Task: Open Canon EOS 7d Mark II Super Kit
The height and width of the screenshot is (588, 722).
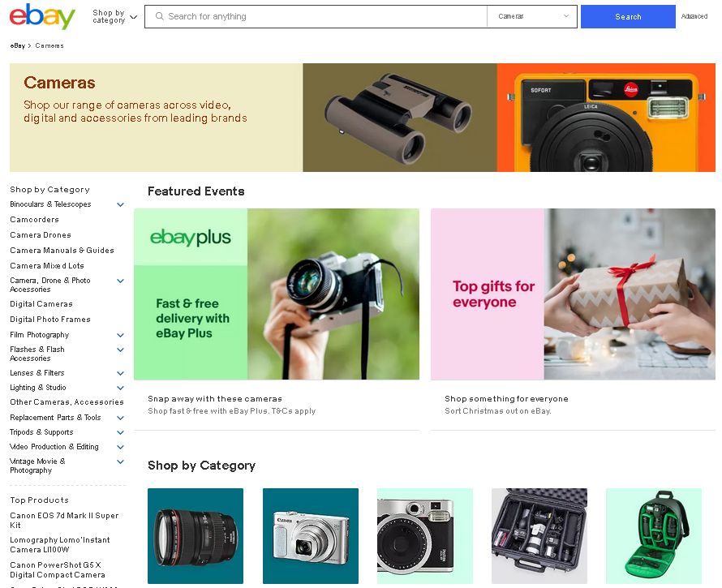Action: tap(64, 521)
